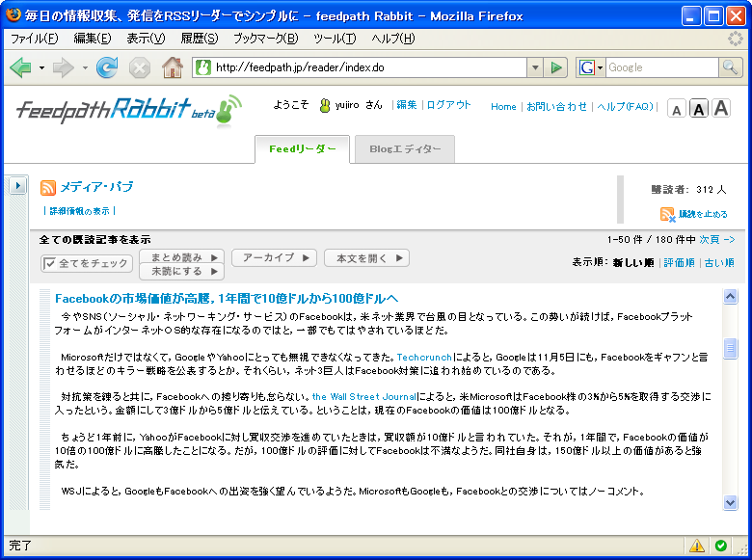Switch to the Blogエディター tab

coord(405,149)
